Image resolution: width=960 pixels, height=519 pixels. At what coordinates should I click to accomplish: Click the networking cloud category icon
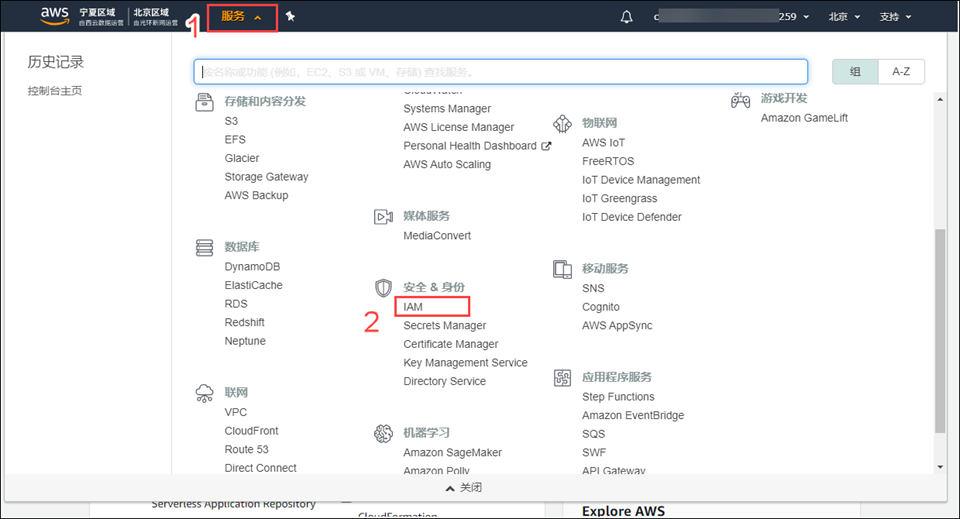[x=205, y=393]
